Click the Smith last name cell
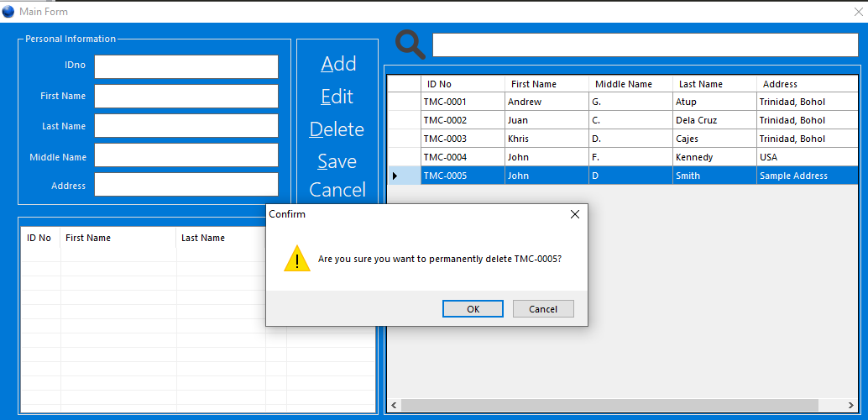Screen dimensions: 868x420 pos(715,176)
